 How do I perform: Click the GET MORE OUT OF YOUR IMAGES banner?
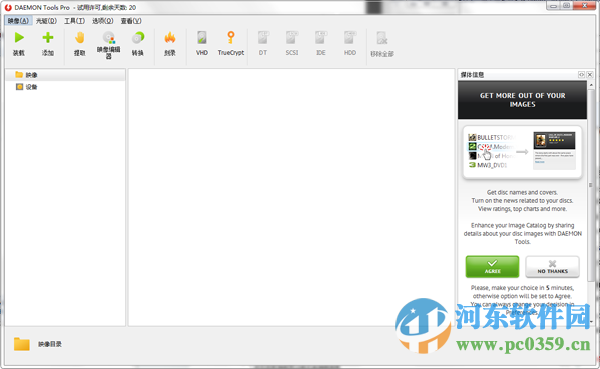[x=522, y=100]
